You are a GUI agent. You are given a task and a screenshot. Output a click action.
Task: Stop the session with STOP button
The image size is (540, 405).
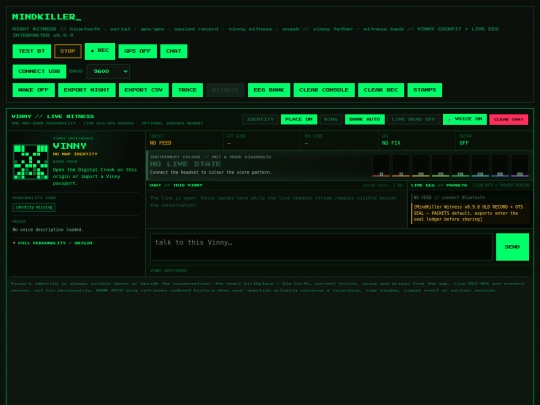click(x=68, y=51)
